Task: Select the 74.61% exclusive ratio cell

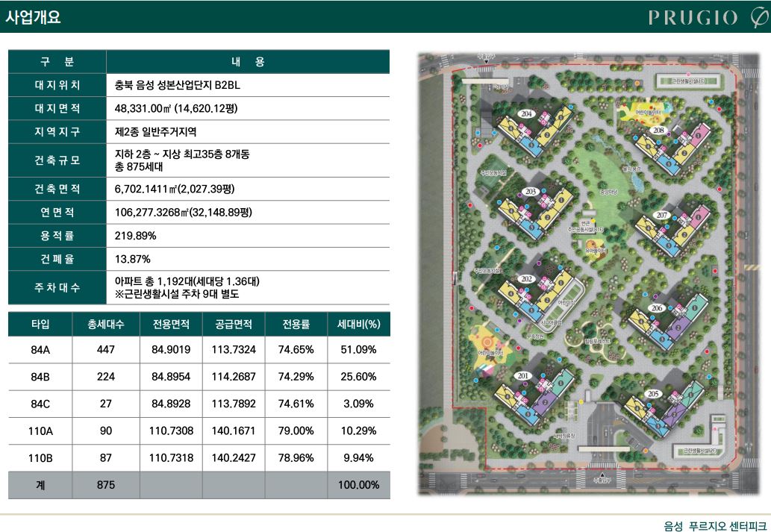Action: tap(296, 404)
